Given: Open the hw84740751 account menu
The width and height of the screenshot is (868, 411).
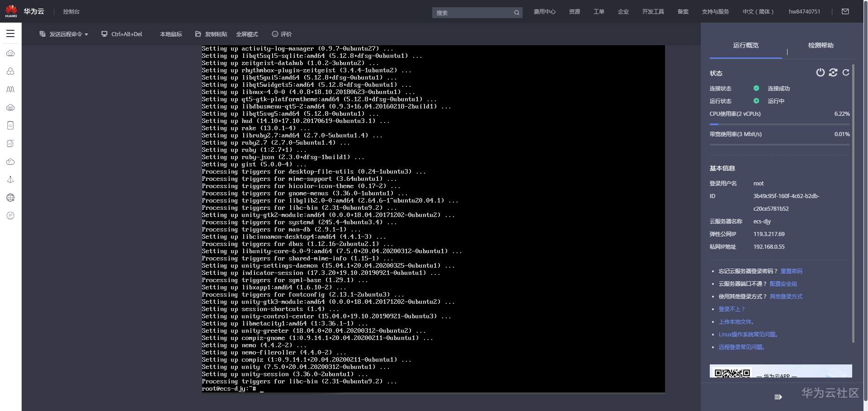Looking at the screenshot, I should [x=804, y=12].
